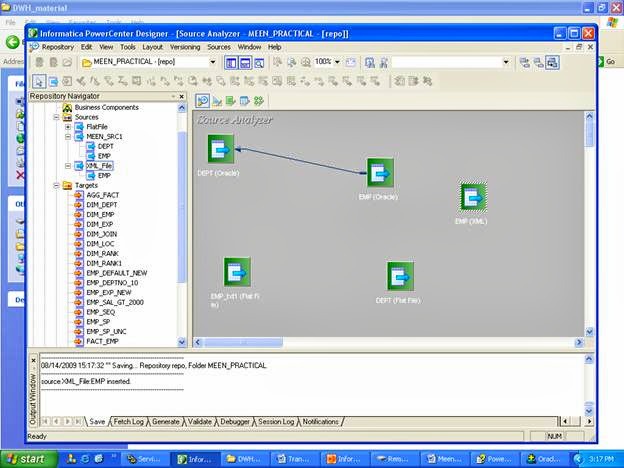Viewport: 624px width, 468px height.
Task: Open the Edit menu
Action: pos(86,47)
